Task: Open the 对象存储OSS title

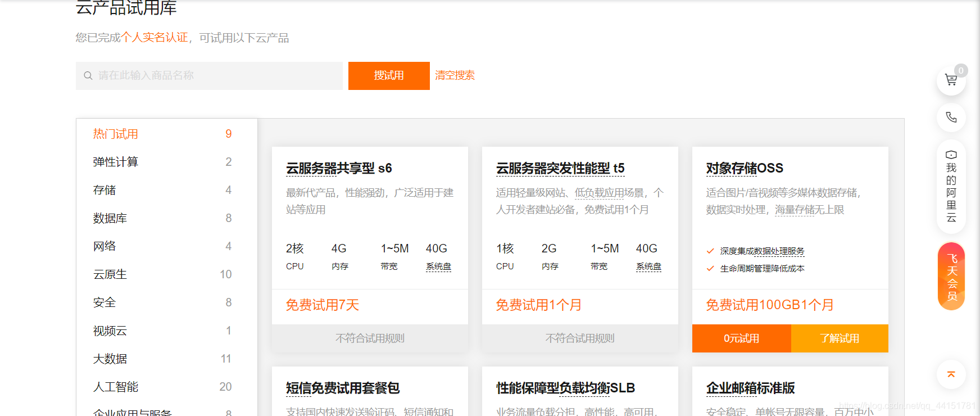Action: pos(745,168)
